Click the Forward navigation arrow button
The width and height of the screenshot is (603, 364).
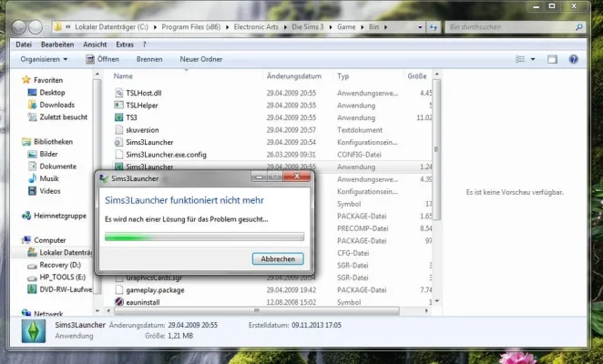click(36, 27)
